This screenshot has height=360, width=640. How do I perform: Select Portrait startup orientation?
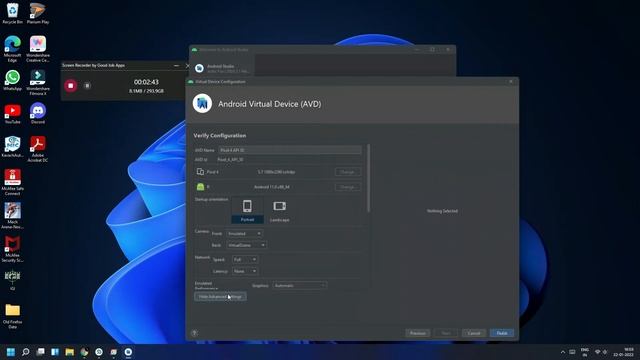pos(247,210)
